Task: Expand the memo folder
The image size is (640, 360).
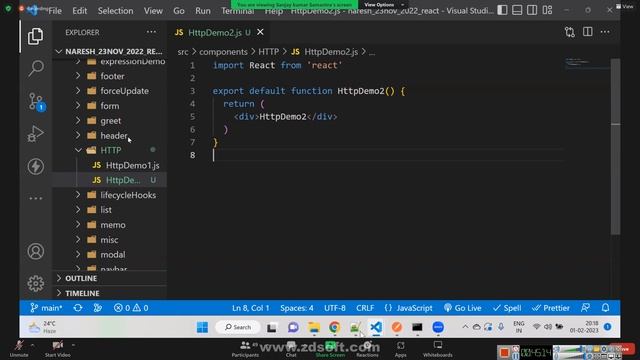Action: click(x=109, y=225)
